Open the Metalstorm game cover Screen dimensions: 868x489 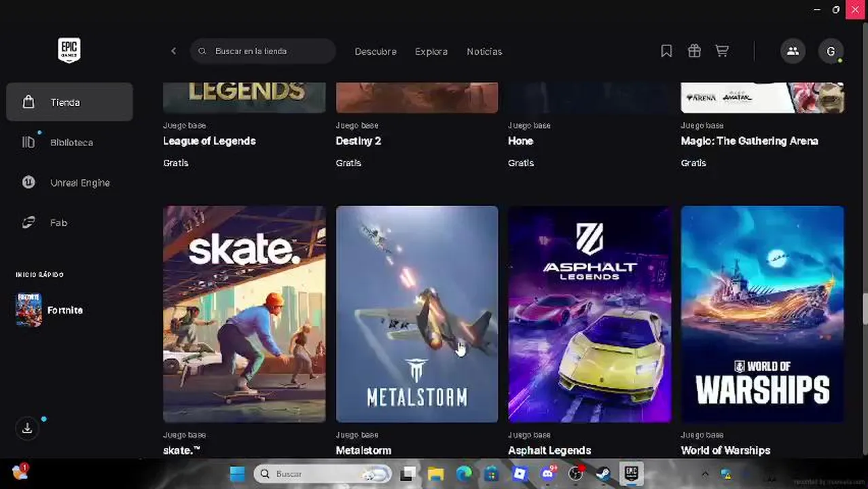pyautogui.click(x=417, y=314)
